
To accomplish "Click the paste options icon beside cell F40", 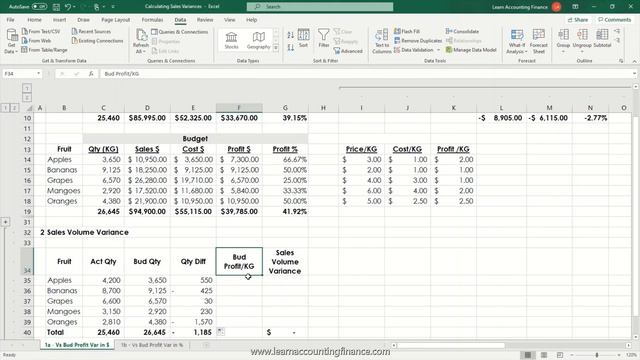I will [x=220, y=332].
